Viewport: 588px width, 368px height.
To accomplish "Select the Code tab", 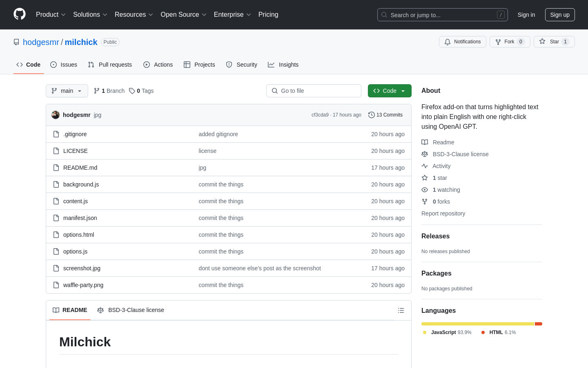I will click(29, 65).
